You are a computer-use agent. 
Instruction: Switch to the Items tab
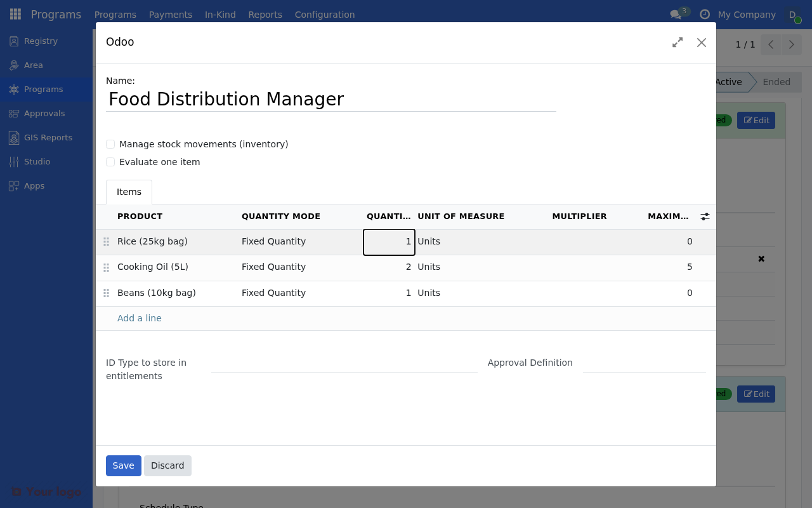click(129, 192)
